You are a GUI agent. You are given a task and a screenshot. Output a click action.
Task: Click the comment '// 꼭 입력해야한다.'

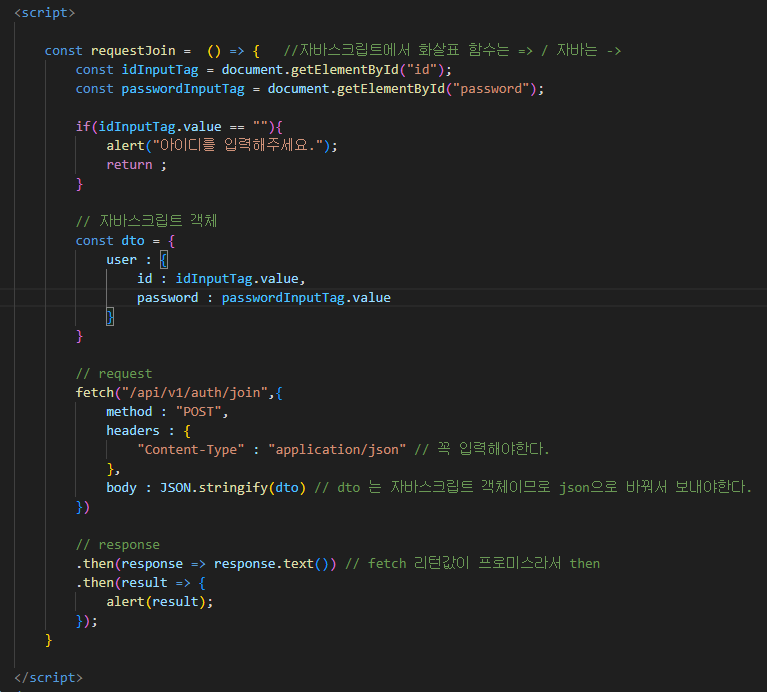482,449
